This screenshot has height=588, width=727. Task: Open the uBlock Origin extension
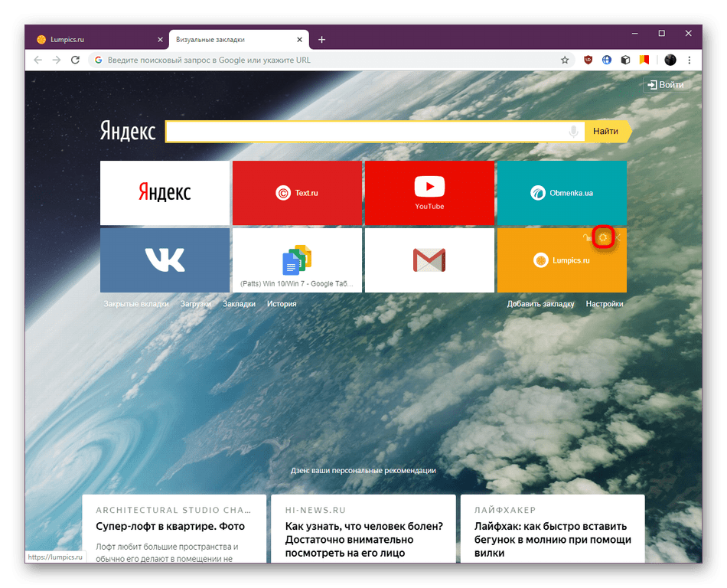(587, 60)
